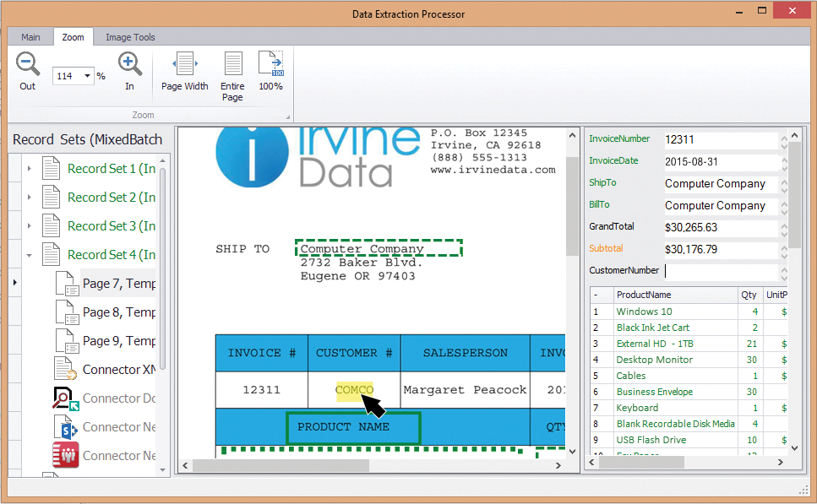The width and height of the screenshot is (817, 504).
Task: Click the Zoom In magnifier icon
Action: point(129,64)
